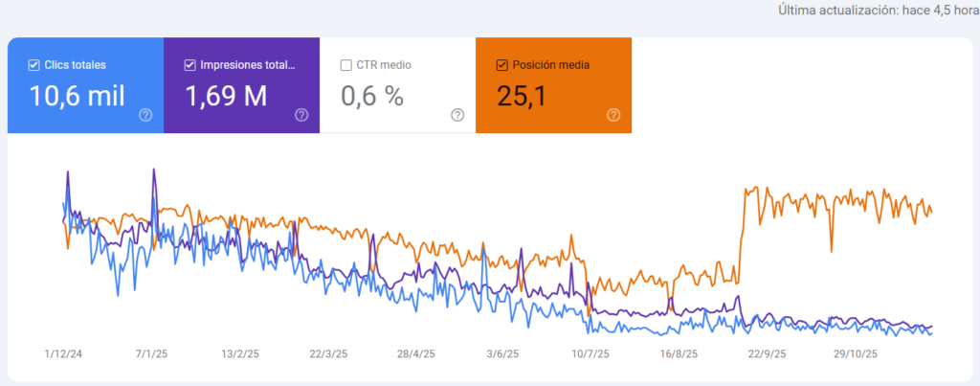Image resolution: width=980 pixels, height=386 pixels.
Task: Click the 29/10/25 date axis label
Action: [x=856, y=353]
